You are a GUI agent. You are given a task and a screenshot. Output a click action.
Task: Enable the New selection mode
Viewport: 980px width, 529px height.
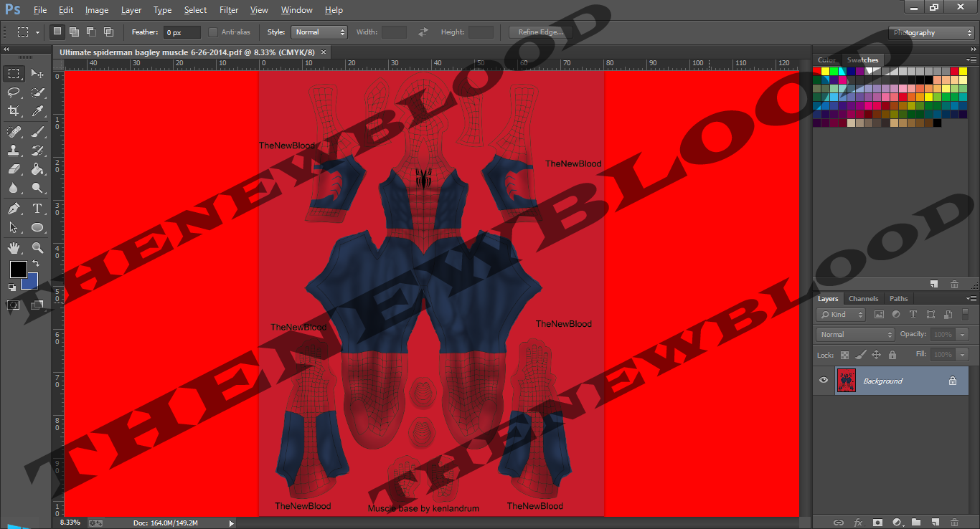[57, 32]
